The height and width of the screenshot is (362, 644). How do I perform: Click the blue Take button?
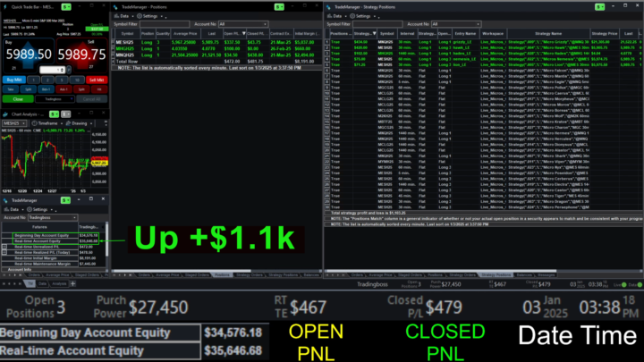click(x=11, y=89)
